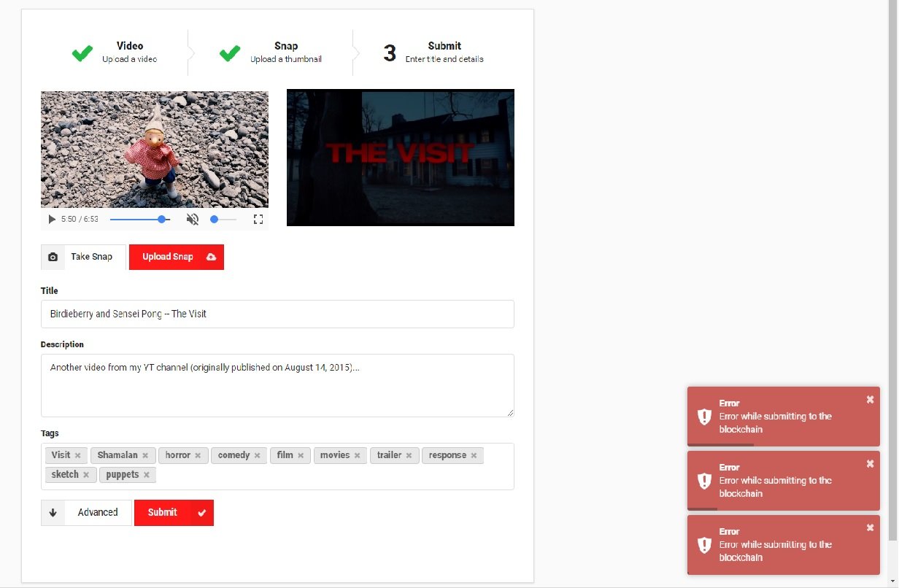Viewport: 899px width, 588px height.
Task: Click the word 'puppets' in the tag list
Action: [x=123, y=475]
